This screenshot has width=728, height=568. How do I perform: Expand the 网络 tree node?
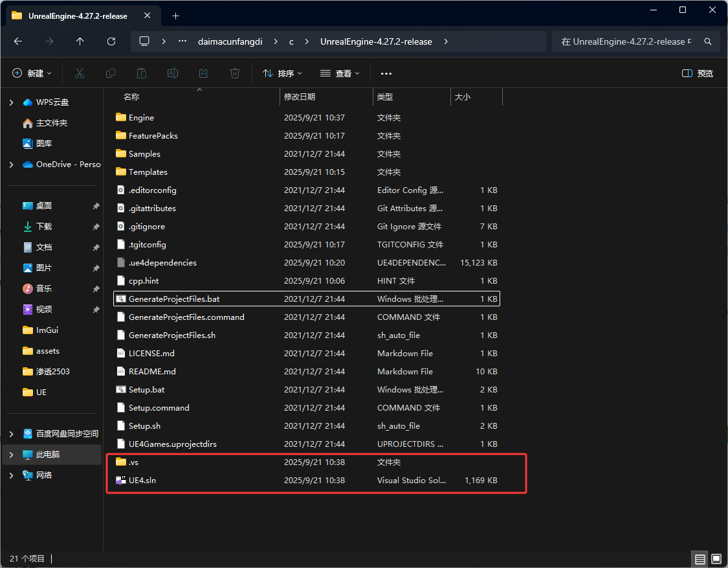[x=11, y=475]
